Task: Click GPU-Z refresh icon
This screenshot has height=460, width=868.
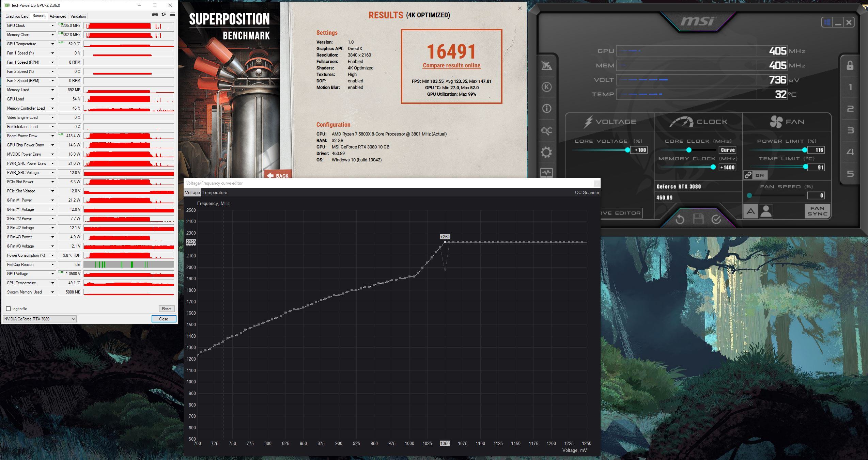Action: 164,14
